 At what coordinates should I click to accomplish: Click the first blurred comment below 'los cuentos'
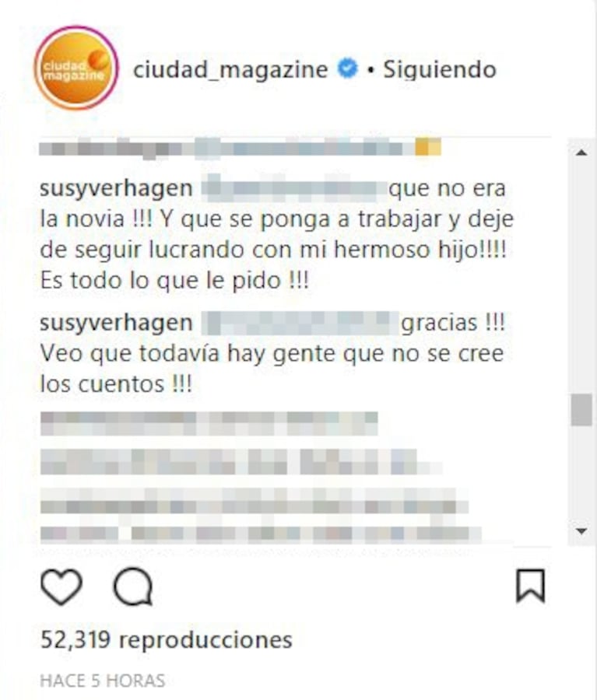(x=209, y=423)
